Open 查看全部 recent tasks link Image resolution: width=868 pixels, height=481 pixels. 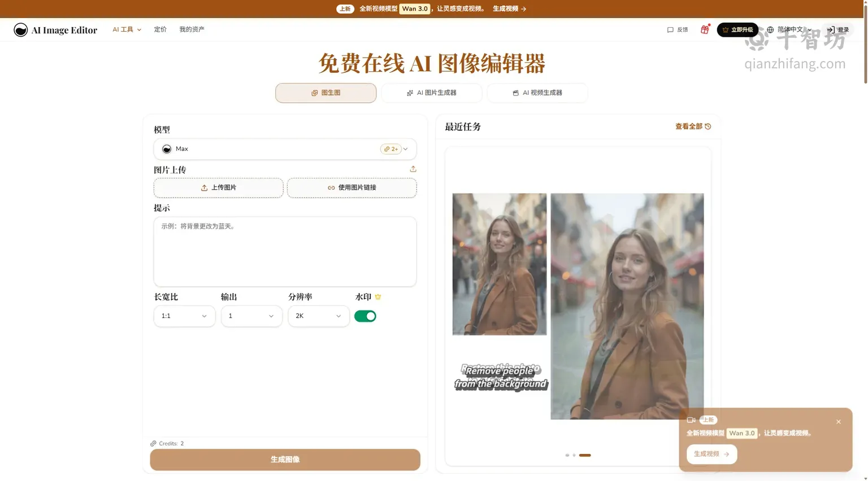693,126
